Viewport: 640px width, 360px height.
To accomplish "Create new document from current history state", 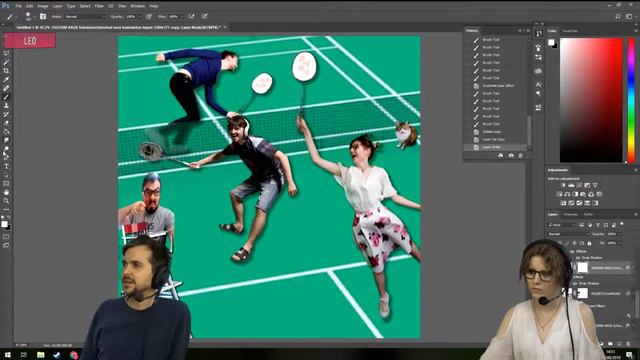I will tap(501, 155).
